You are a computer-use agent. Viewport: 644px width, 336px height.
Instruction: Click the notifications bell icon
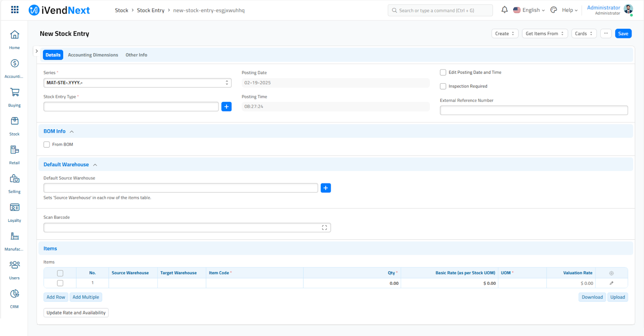504,10
